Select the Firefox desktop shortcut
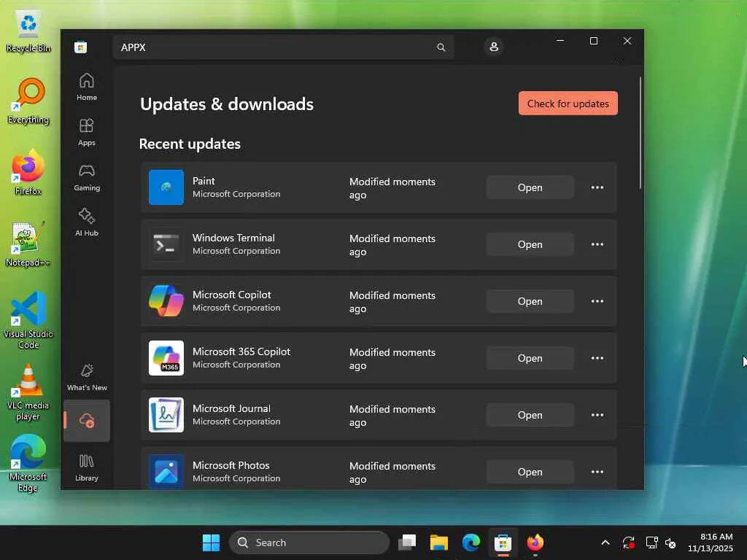Image resolution: width=747 pixels, height=560 pixels. [28, 172]
